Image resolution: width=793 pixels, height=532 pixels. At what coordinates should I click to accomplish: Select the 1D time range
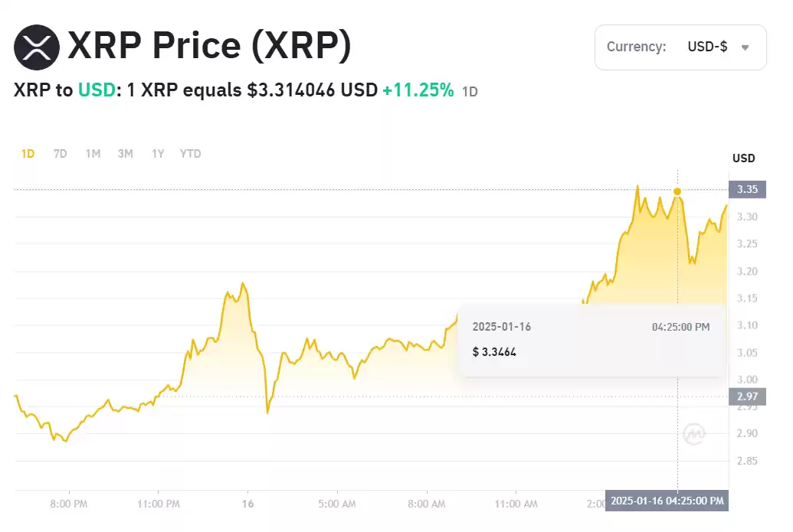(28, 154)
